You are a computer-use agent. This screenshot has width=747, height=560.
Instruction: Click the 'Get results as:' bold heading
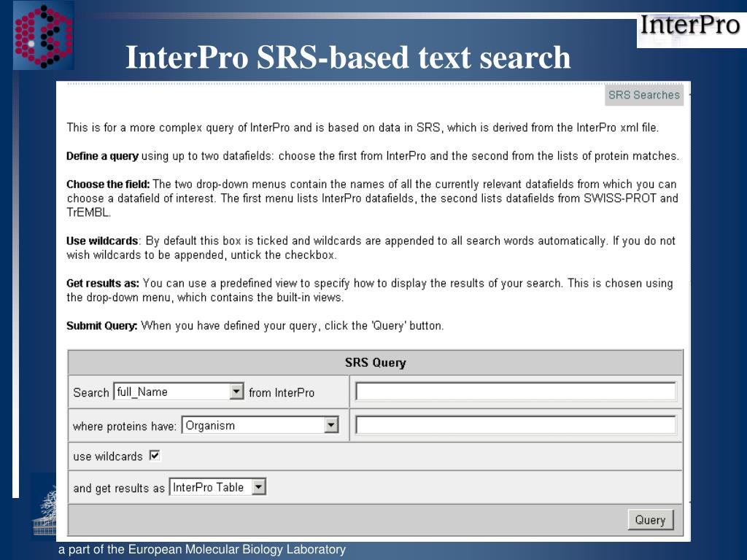[x=102, y=284]
